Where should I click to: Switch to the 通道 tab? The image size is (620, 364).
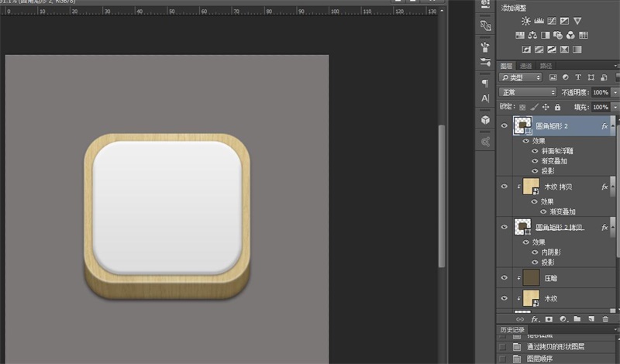click(x=526, y=66)
